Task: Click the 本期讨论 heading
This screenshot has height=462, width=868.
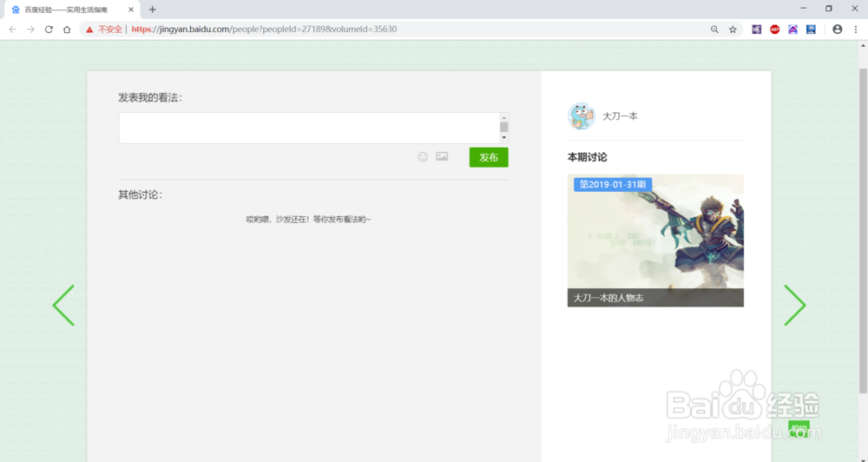Action: click(587, 157)
